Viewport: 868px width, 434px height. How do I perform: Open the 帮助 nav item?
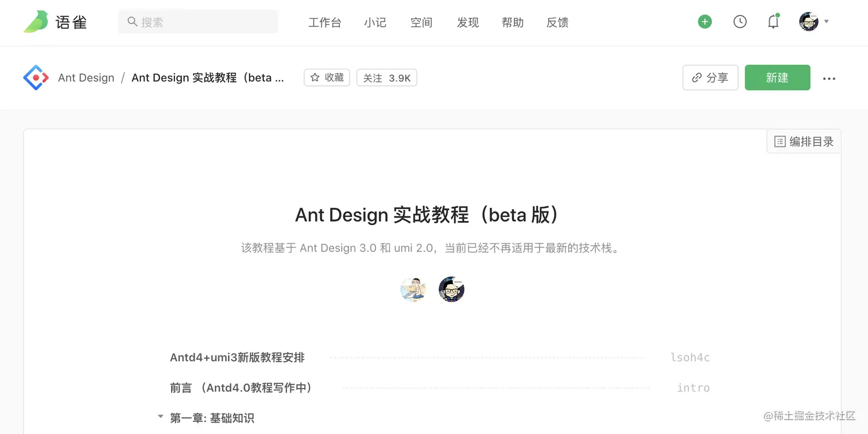click(513, 22)
